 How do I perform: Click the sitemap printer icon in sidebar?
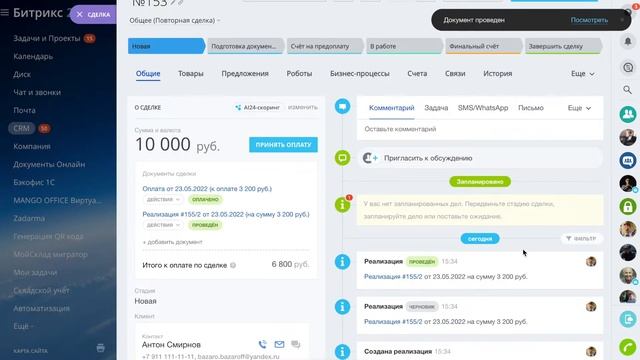(100, 348)
